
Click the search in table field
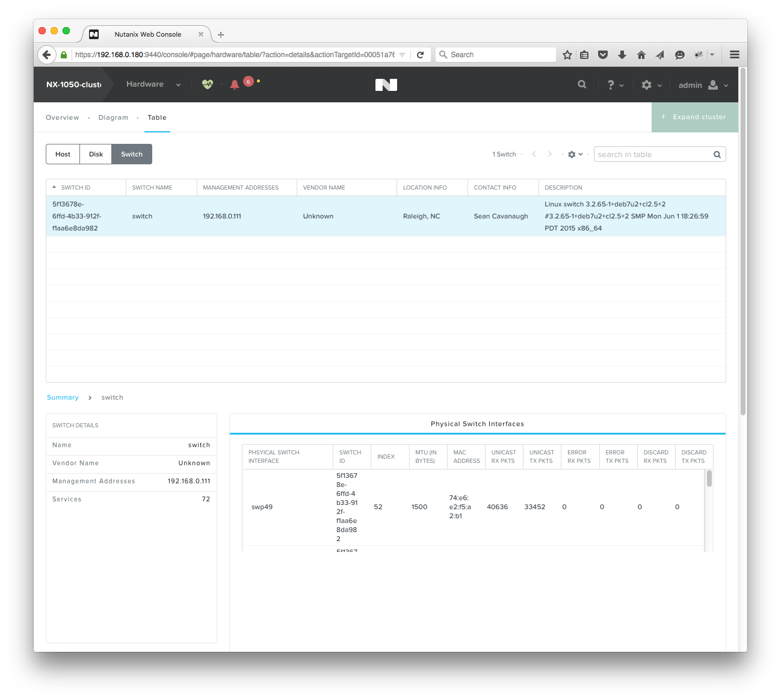tap(653, 155)
